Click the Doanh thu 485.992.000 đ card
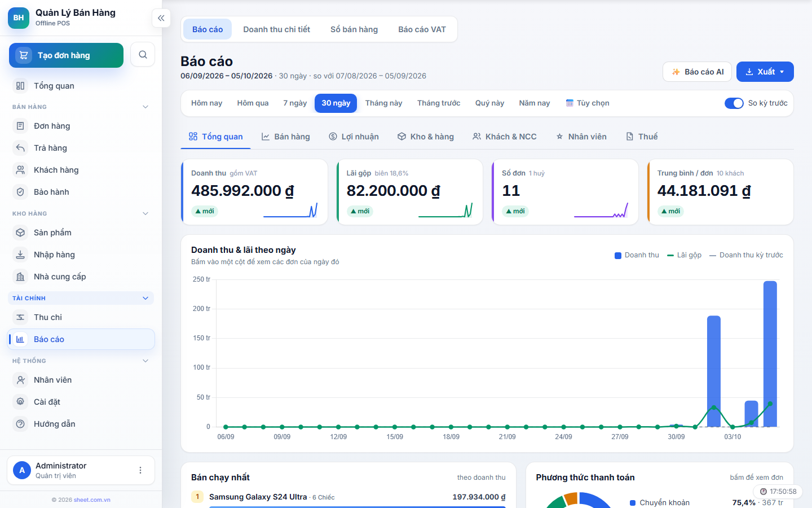The image size is (812, 508). [254, 192]
